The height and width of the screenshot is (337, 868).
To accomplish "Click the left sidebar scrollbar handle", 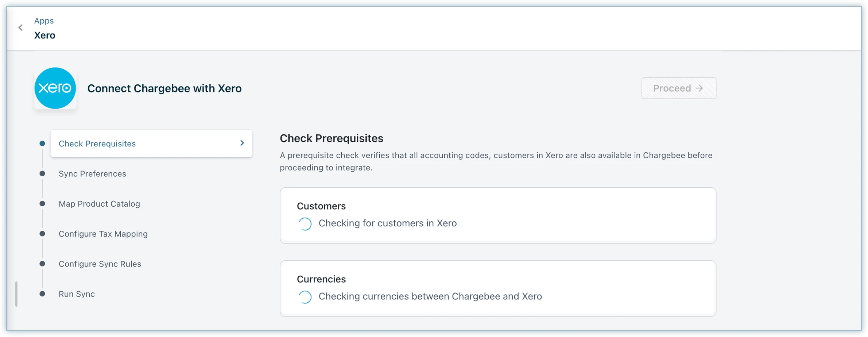I will (x=16, y=294).
